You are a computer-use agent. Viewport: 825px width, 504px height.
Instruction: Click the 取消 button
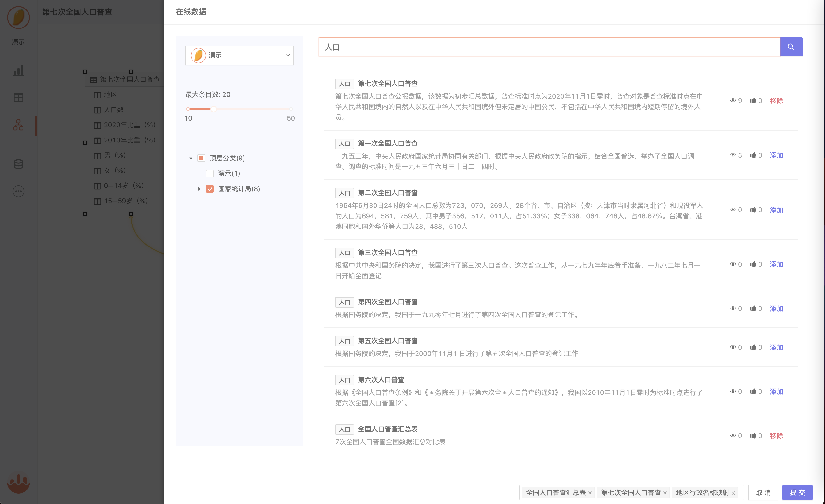[x=763, y=493]
